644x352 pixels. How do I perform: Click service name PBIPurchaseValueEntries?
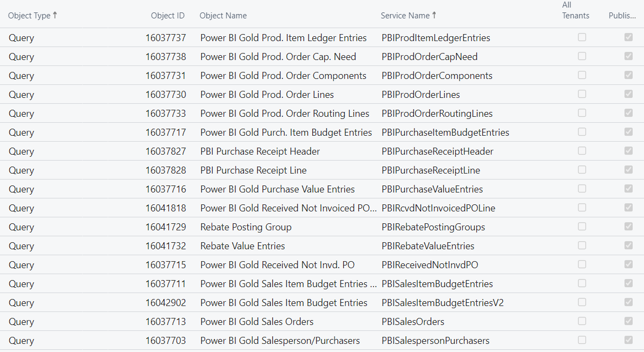(x=432, y=189)
